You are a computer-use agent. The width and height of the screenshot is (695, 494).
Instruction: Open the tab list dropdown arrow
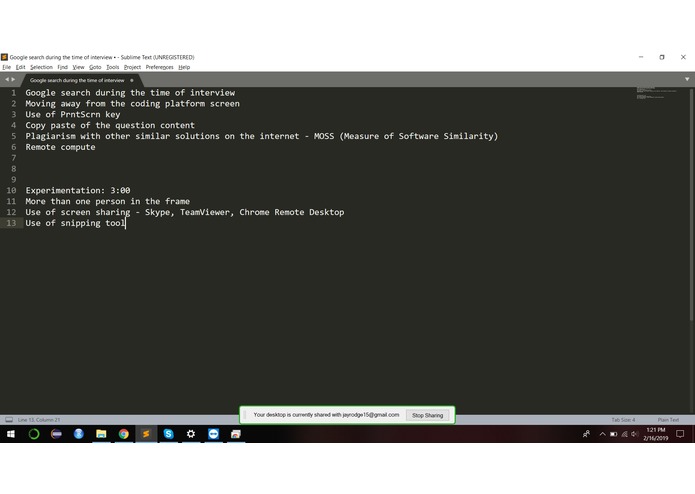coord(687,79)
